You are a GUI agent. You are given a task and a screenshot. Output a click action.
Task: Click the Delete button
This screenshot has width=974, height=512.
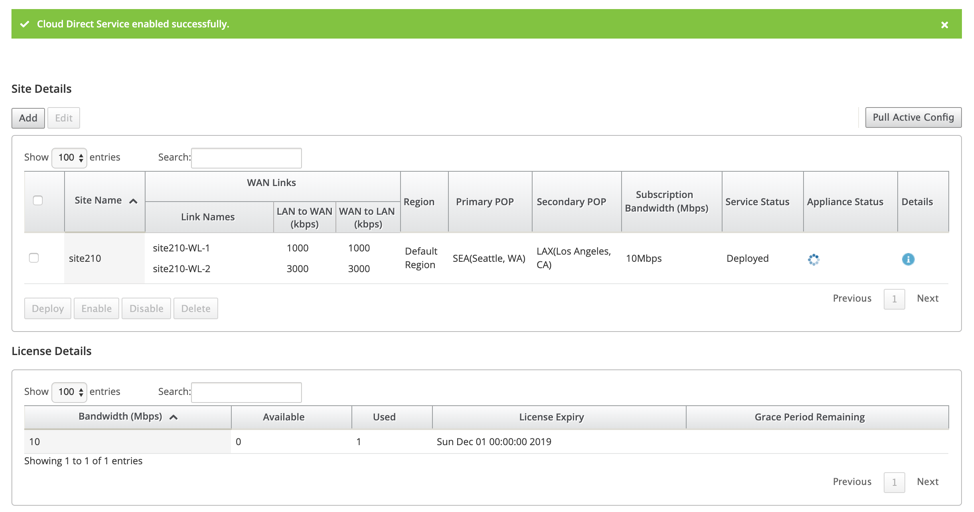[196, 308]
